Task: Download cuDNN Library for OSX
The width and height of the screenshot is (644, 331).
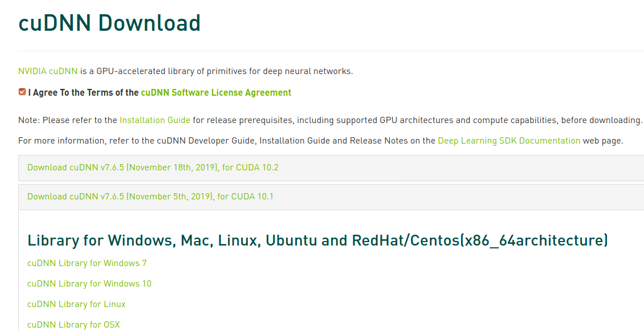Action: pyautogui.click(x=73, y=324)
